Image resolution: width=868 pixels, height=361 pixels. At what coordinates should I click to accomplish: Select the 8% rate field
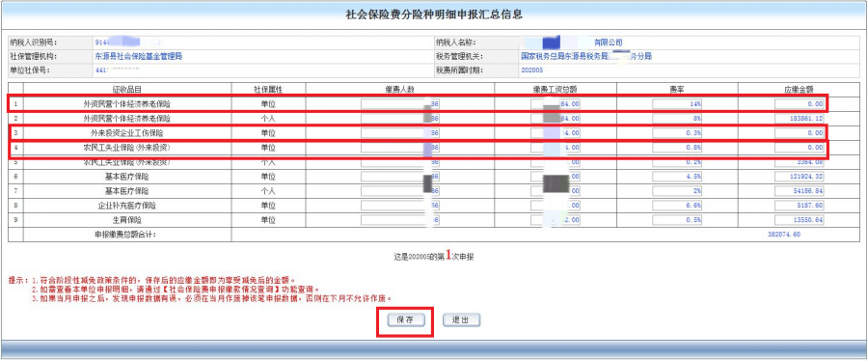[x=677, y=119]
